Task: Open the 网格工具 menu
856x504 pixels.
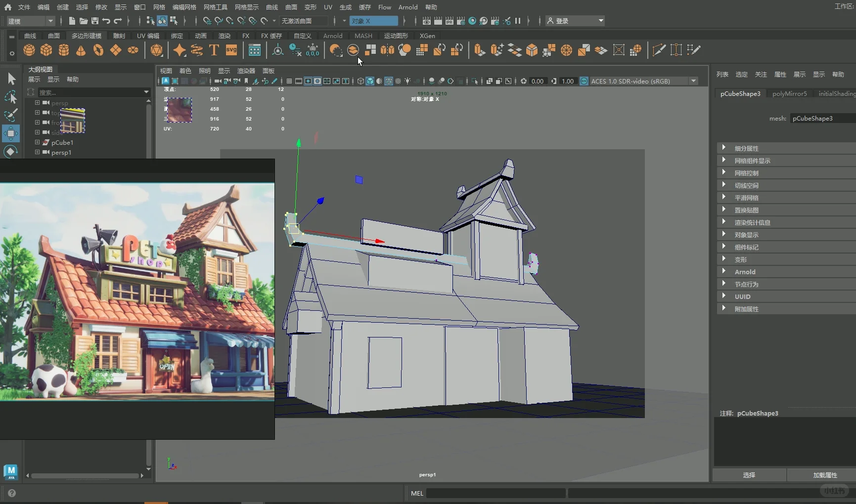Action: 215,7
